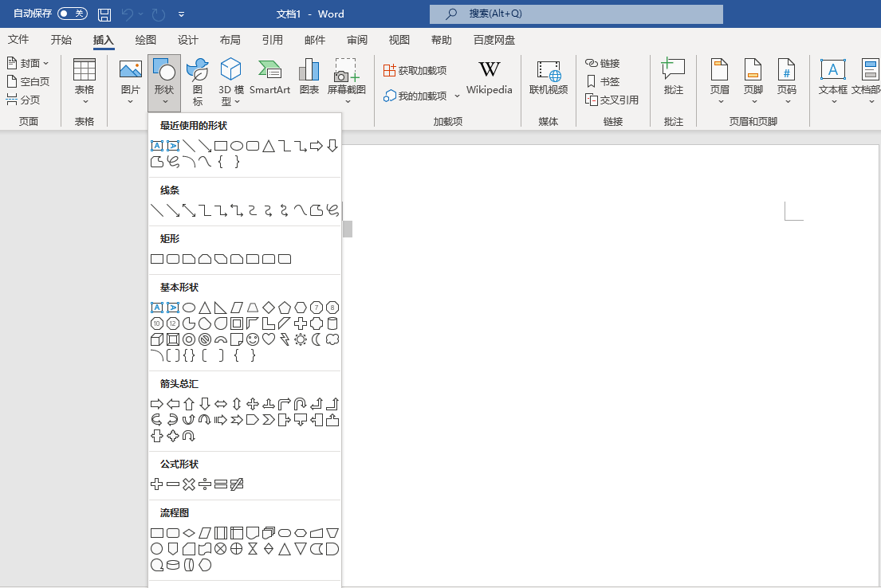Open the 审阅 review tab
The width and height of the screenshot is (881, 588).
(x=357, y=40)
